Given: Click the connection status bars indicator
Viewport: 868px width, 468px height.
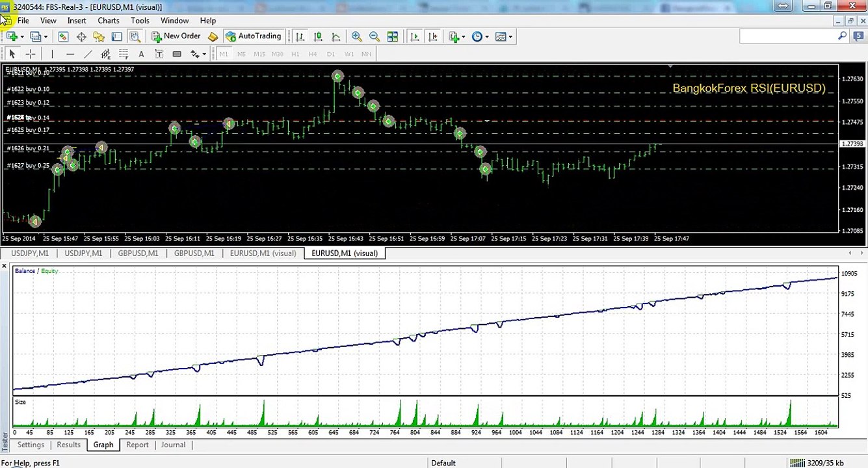Looking at the screenshot, I should click(796, 463).
